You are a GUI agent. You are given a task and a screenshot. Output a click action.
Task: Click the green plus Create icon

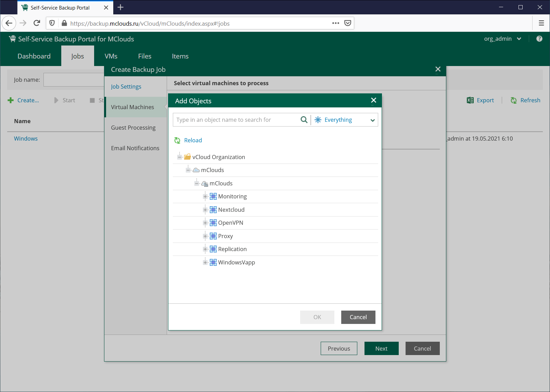pos(11,100)
